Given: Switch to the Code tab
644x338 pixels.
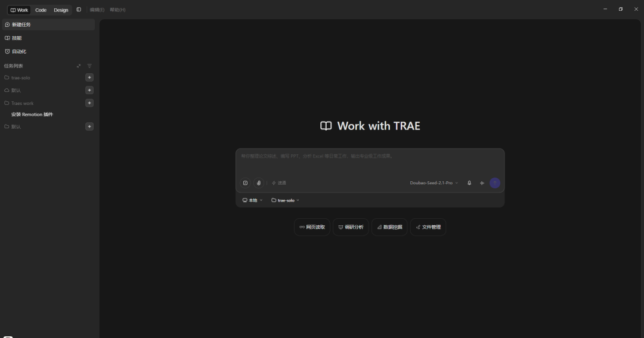Looking at the screenshot, I should tap(41, 10).
